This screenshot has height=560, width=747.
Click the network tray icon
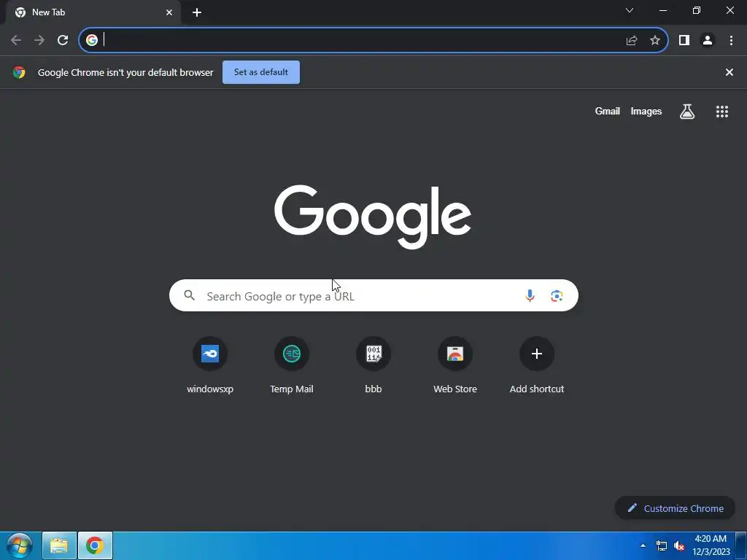662,545
